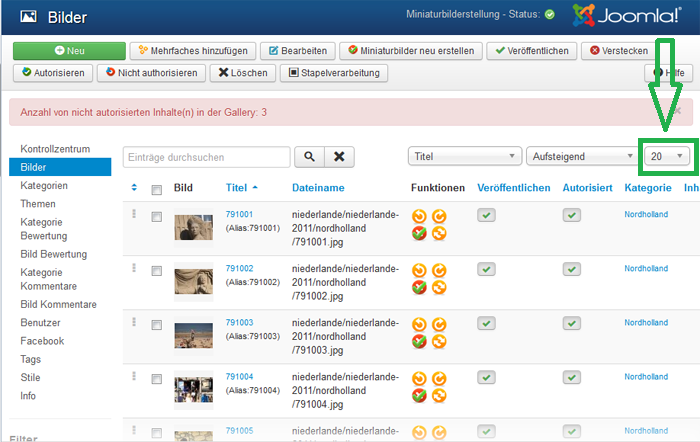Open thumbnail of image 791003
The image size is (700, 442).
click(193, 336)
